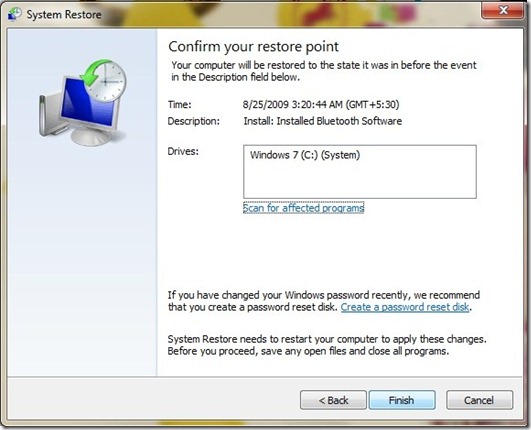Confirm the restore with Finish
This screenshot has height=430, width=531.
[402, 400]
